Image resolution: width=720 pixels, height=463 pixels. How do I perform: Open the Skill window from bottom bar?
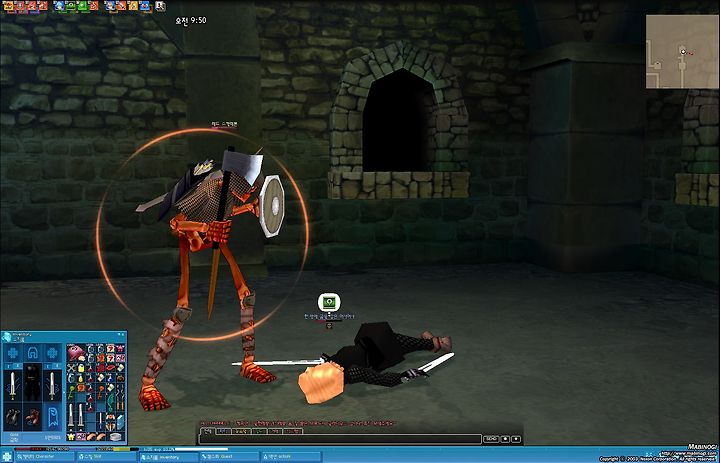click(x=107, y=457)
